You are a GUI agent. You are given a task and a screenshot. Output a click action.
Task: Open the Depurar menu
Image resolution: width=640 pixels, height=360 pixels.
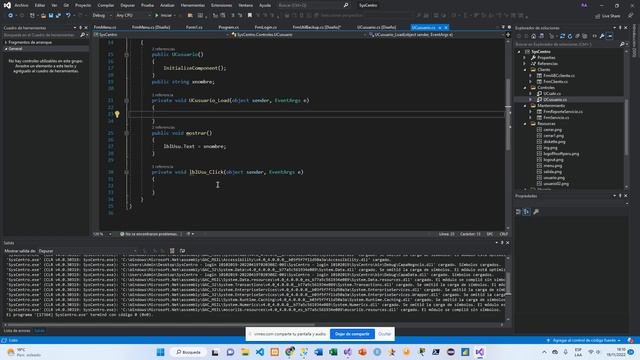[x=127, y=5]
